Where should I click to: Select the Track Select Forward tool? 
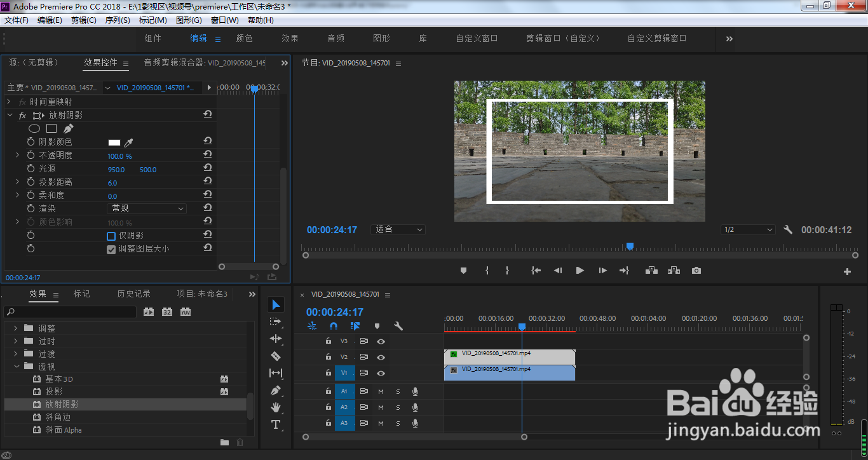(276, 322)
